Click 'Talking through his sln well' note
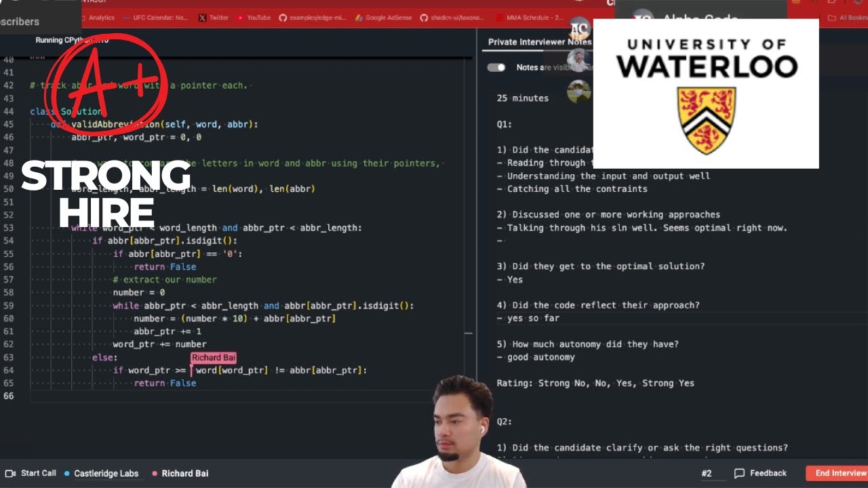Viewport: 868px width, 488px height. click(x=642, y=228)
